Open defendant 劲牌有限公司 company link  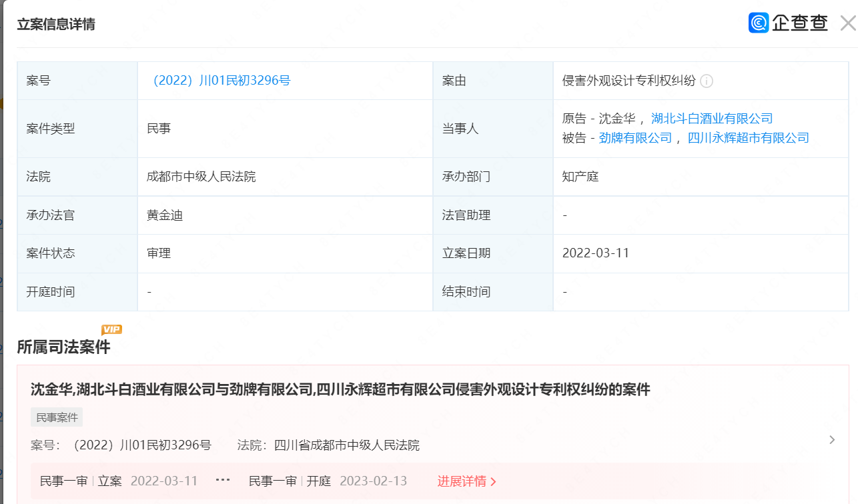[635, 138]
